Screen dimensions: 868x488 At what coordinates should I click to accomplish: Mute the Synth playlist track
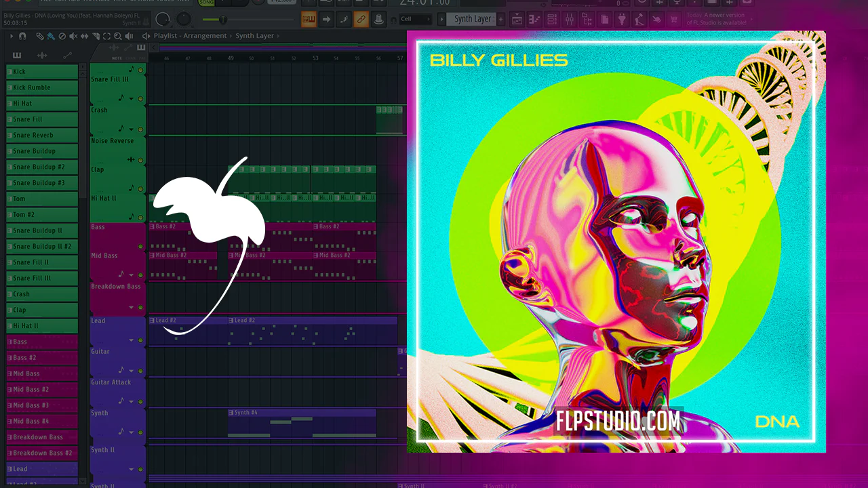(140, 432)
